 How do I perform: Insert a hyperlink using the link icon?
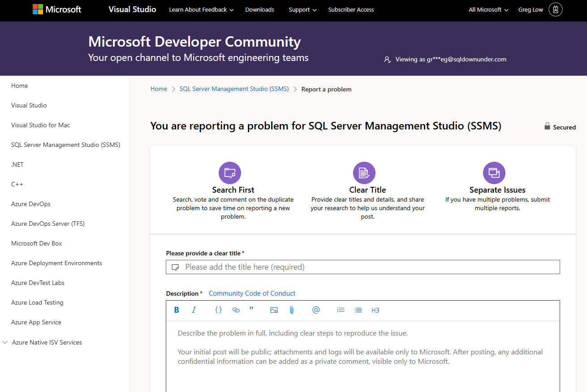tap(236, 310)
